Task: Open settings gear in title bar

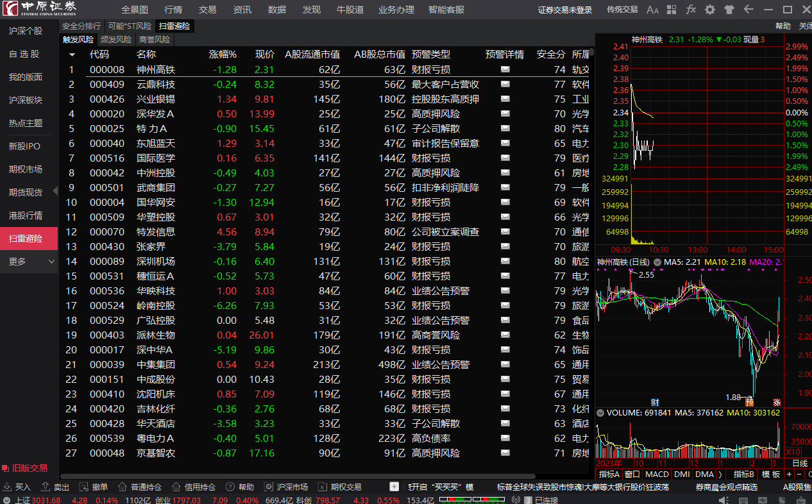Action: pyautogui.click(x=710, y=10)
